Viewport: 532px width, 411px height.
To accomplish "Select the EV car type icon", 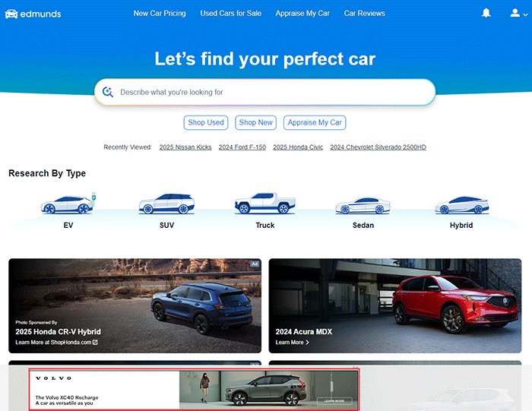I will (x=68, y=204).
